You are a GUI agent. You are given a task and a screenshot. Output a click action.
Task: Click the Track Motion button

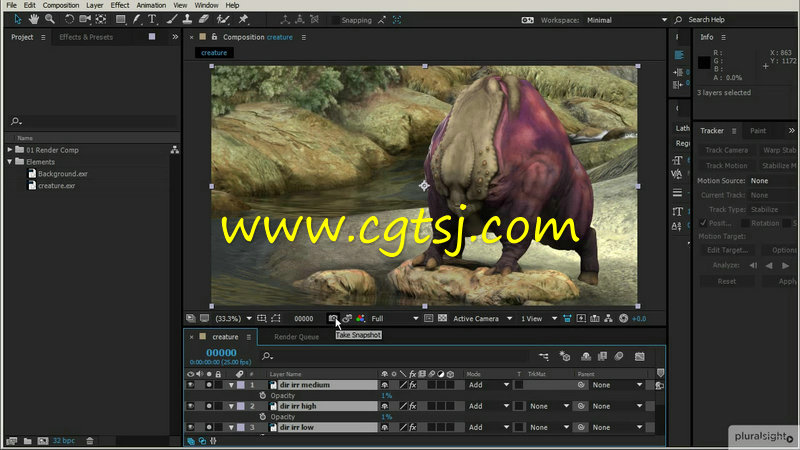(x=726, y=165)
